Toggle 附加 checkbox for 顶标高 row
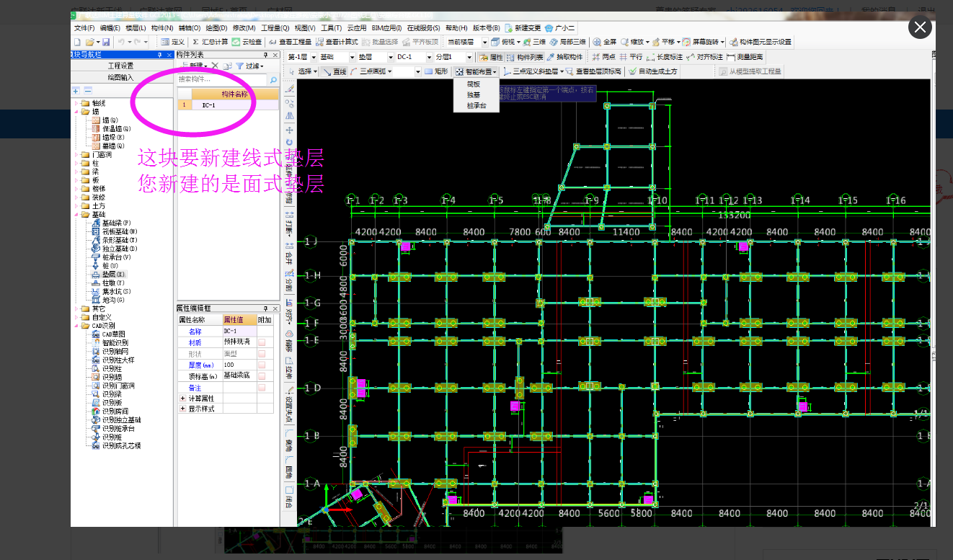 click(262, 376)
